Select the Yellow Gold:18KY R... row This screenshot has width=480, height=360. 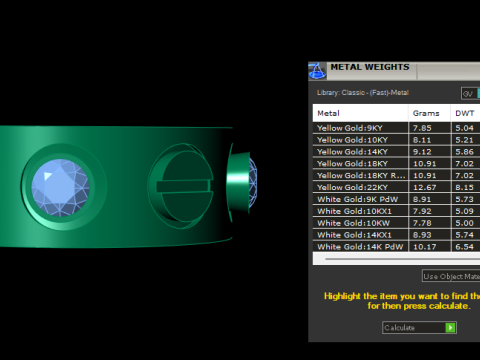396,175
